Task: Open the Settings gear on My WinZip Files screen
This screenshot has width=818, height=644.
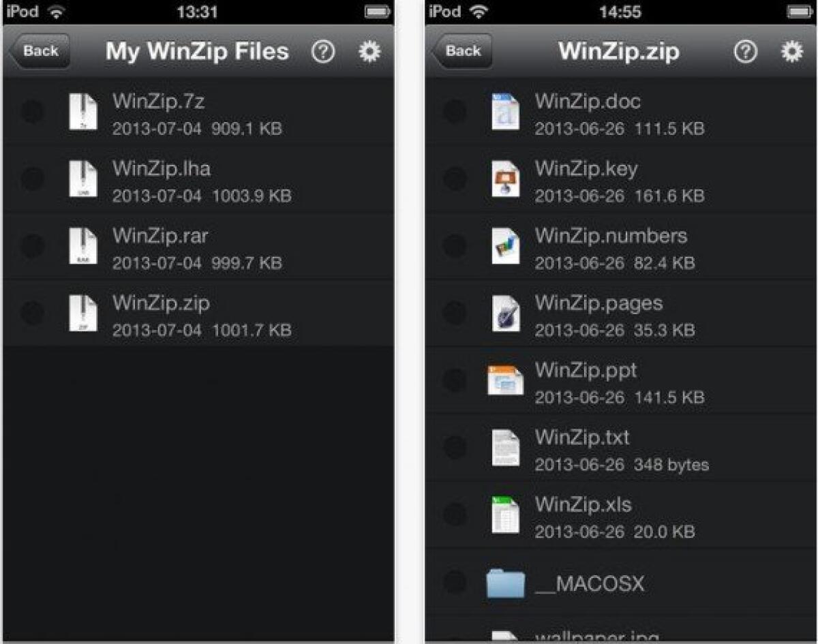Action: [x=369, y=50]
